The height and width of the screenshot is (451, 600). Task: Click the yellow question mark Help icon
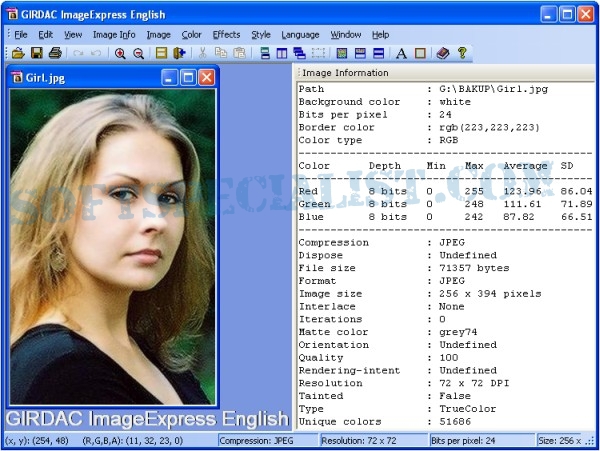pyautogui.click(x=462, y=53)
